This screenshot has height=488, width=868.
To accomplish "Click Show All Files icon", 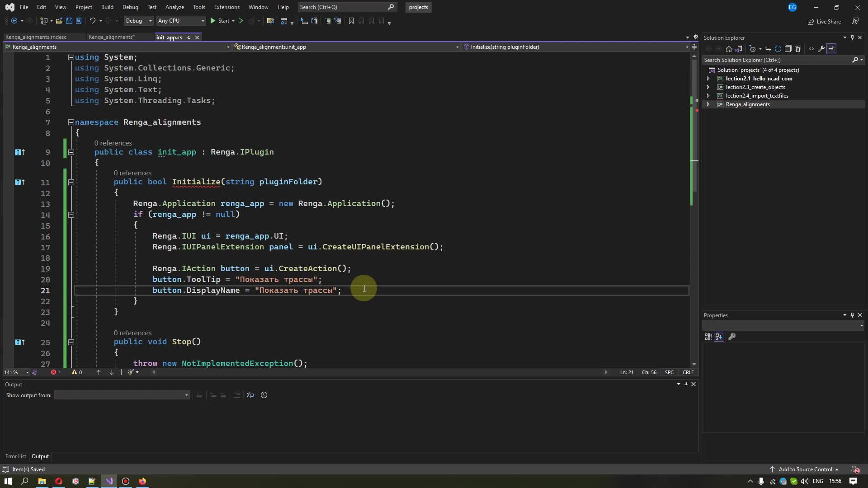I will point(798,49).
